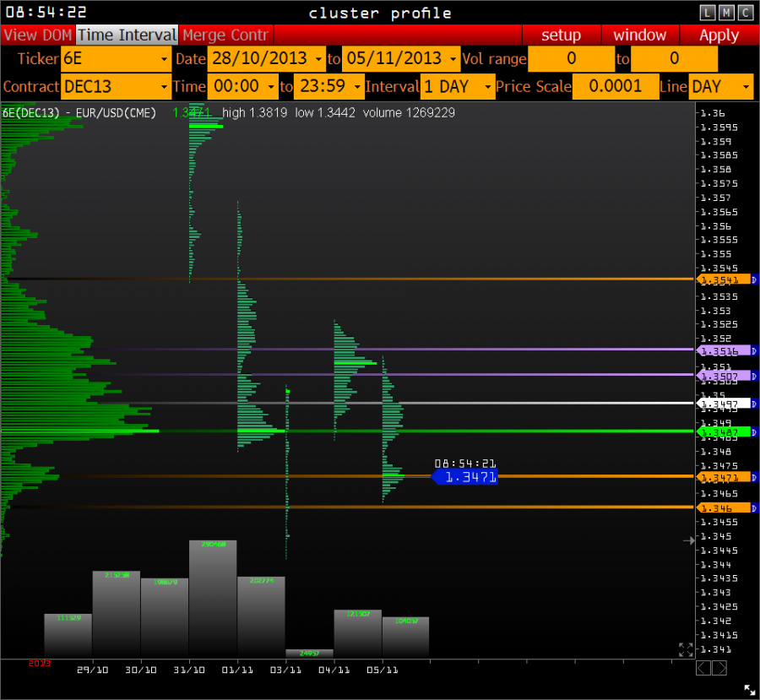Select the Merge Contr tab
This screenshot has height=700, width=760.
coord(225,35)
